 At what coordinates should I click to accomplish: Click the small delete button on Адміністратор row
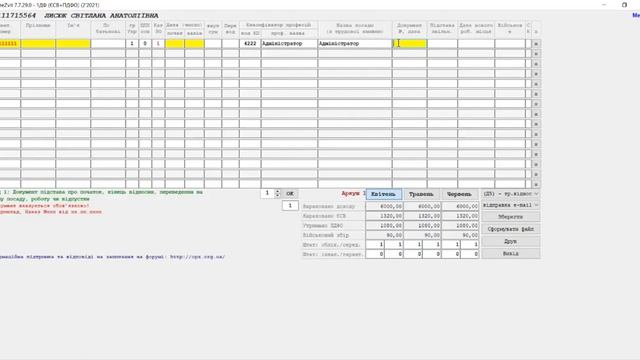tap(536, 44)
